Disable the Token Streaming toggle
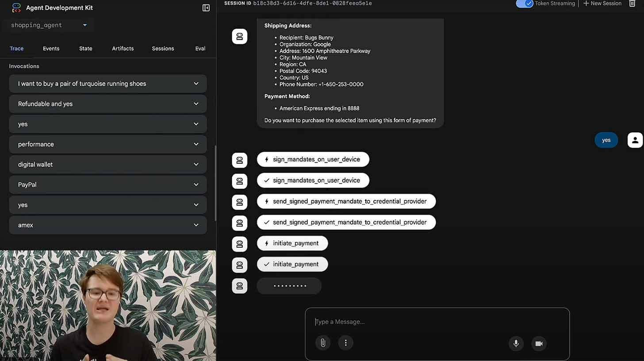The width and height of the screenshot is (644, 361). tap(525, 4)
